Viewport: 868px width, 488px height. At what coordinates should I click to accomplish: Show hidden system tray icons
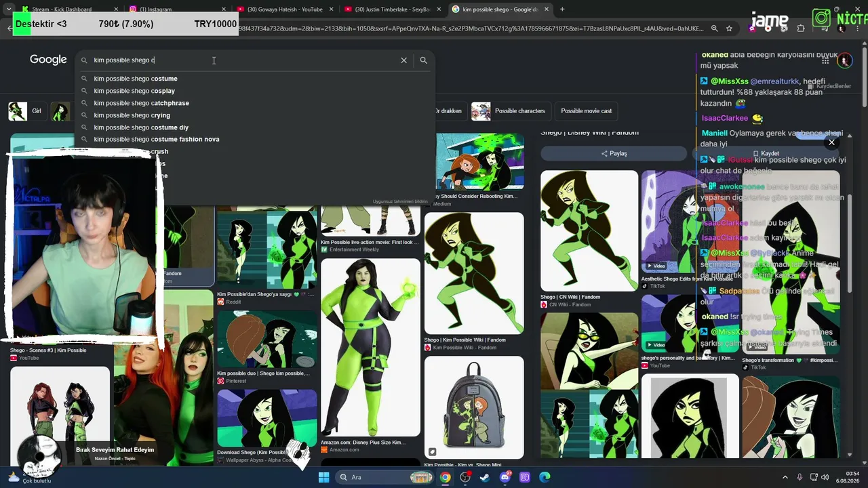785,477
